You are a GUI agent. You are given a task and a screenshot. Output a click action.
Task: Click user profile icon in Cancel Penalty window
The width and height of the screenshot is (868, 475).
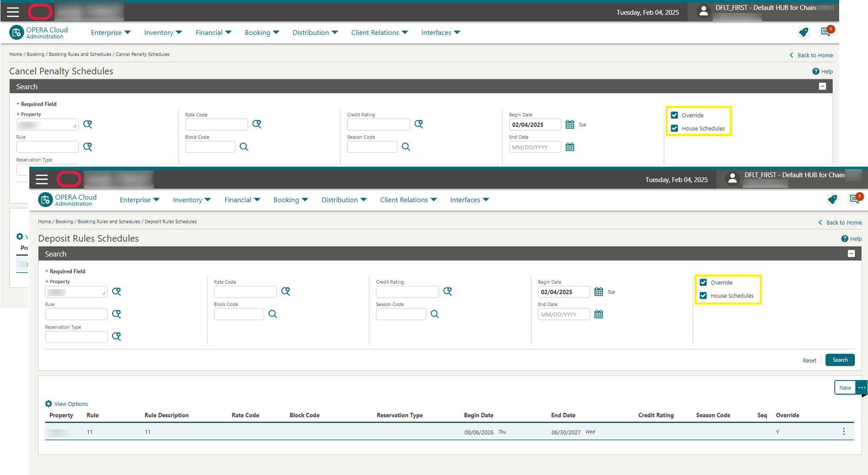tap(703, 11)
